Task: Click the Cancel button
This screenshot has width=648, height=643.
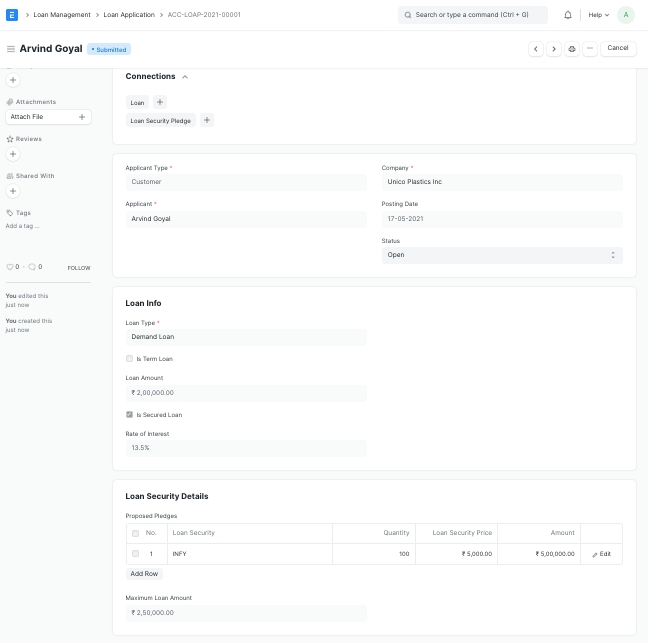Action: tap(618, 48)
